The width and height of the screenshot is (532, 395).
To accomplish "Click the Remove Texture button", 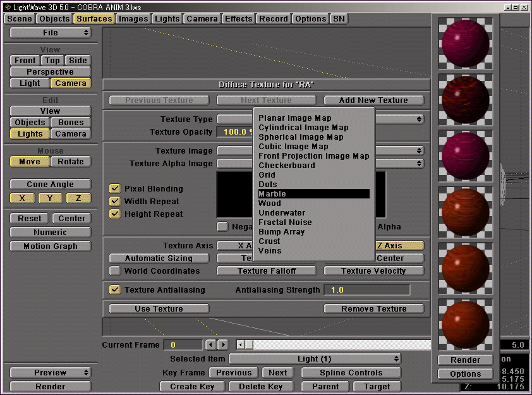I will tap(373, 308).
